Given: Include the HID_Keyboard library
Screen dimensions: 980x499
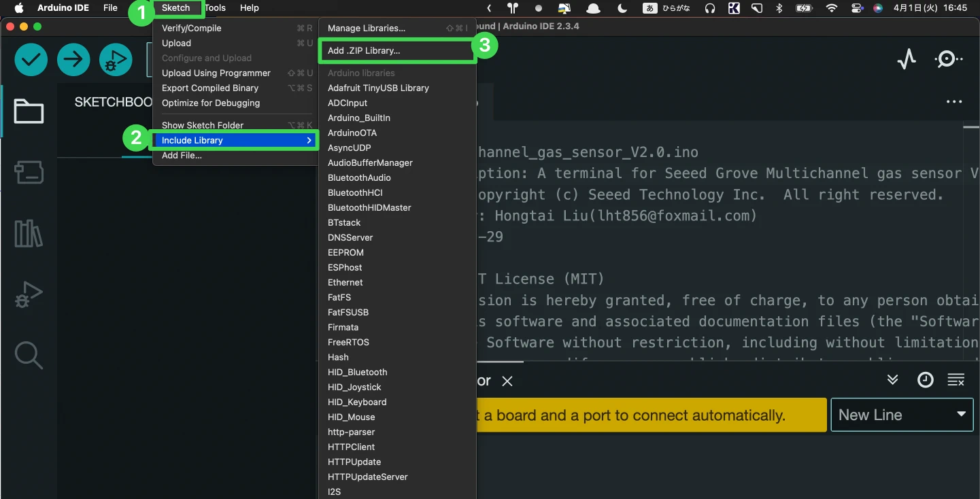Looking at the screenshot, I should [397, 402].
